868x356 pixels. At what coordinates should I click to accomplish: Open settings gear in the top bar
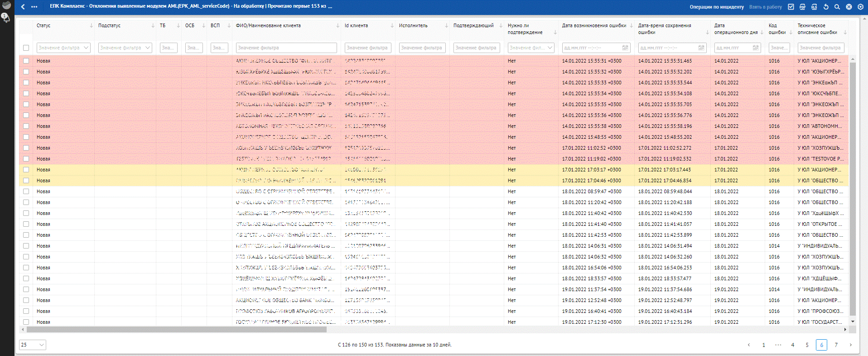coord(860,7)
